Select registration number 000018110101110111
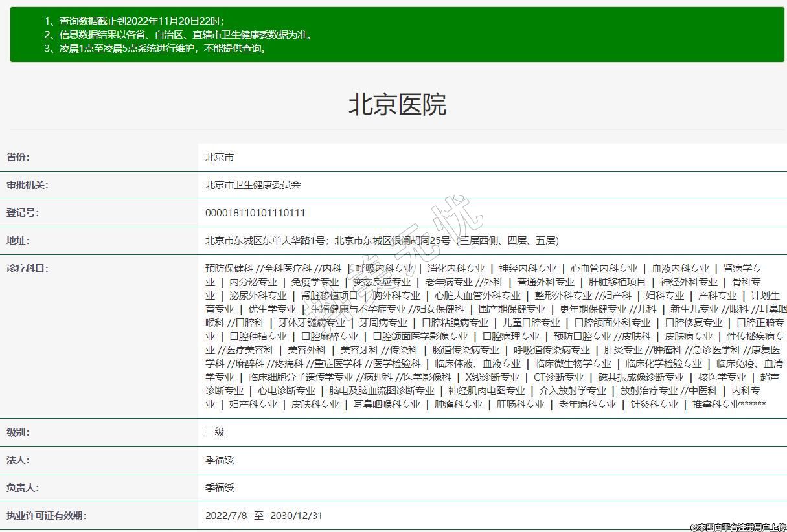 (255, 213)
